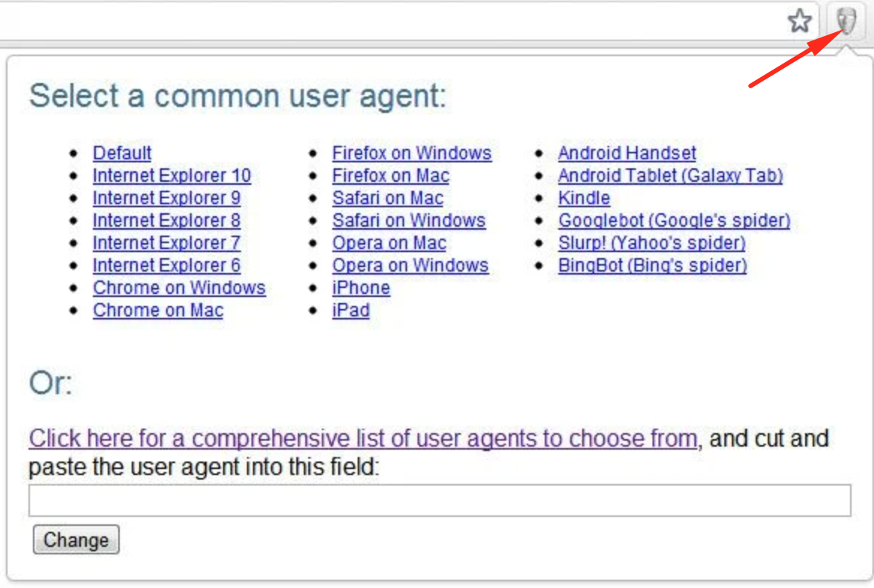The height and width of the screenshot is (588, 874).
Task: Select Firefox on Mac
Action: tap(391, 176)
